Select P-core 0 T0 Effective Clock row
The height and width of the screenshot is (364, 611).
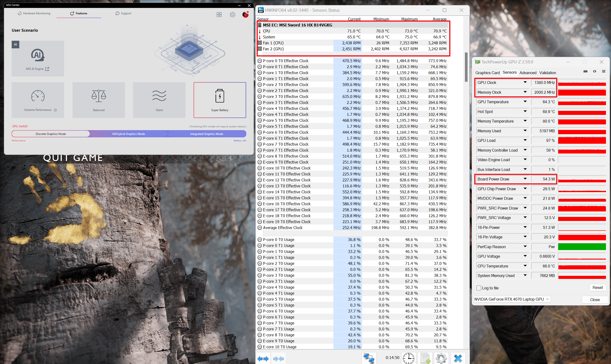tap(353, 61)
